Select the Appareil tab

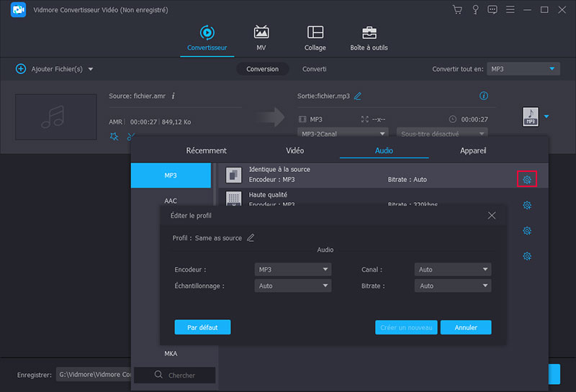point(473,151)
